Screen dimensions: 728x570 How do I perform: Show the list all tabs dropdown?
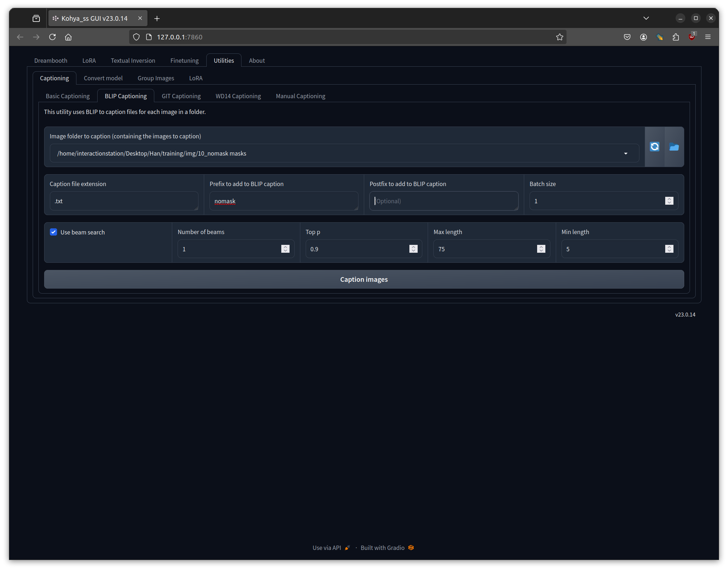click(x=646, y=18)
